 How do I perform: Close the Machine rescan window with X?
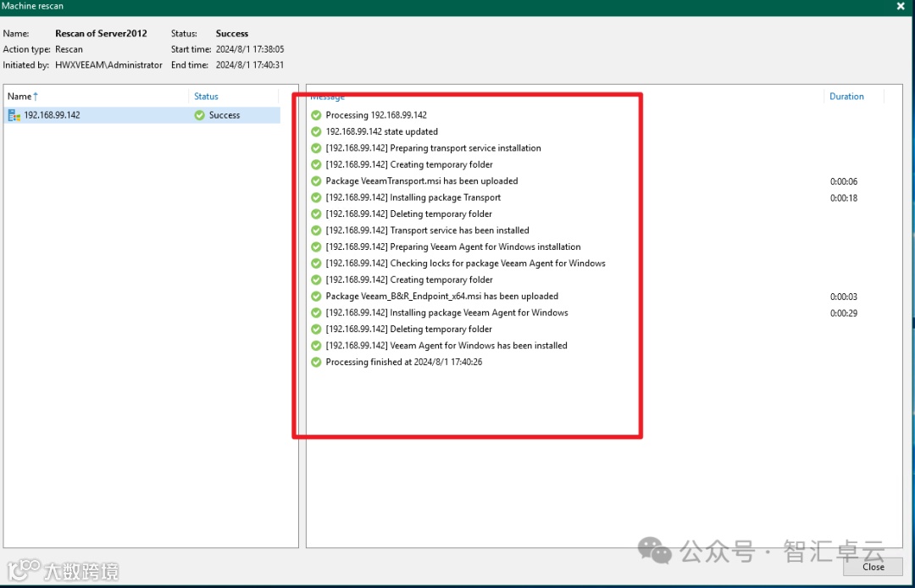click(900, 7)
